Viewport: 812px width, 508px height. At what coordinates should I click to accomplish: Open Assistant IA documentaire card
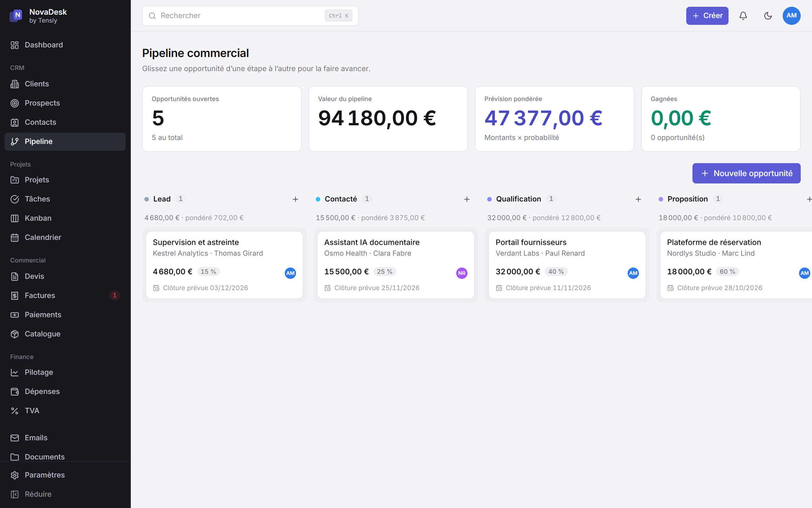coord(396,265)
